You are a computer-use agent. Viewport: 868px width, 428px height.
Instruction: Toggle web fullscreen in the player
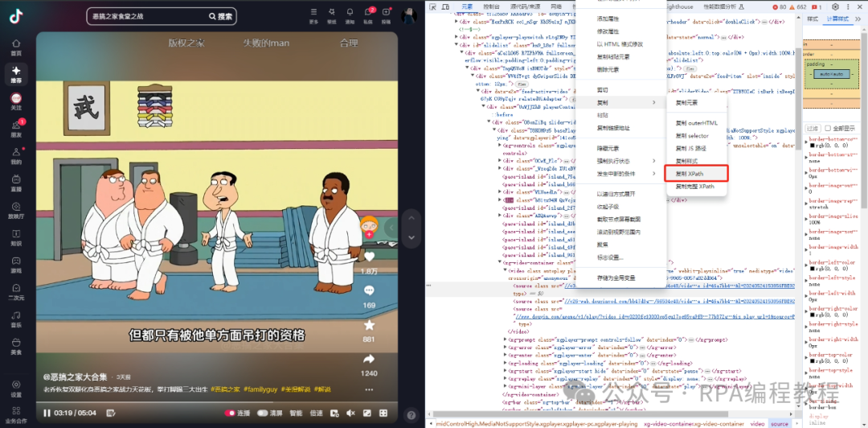pyautogui.click(x=366, y=413)
